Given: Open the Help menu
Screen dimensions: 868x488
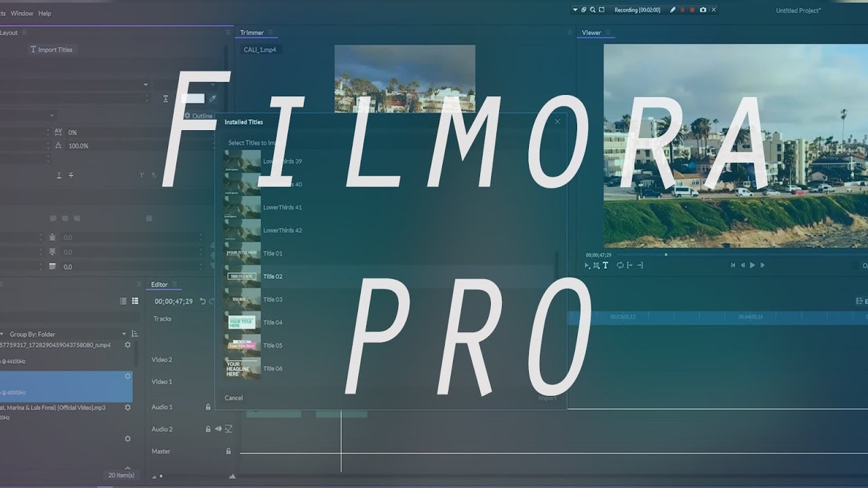Looking at the screenshot, I should tap(45, 13).
